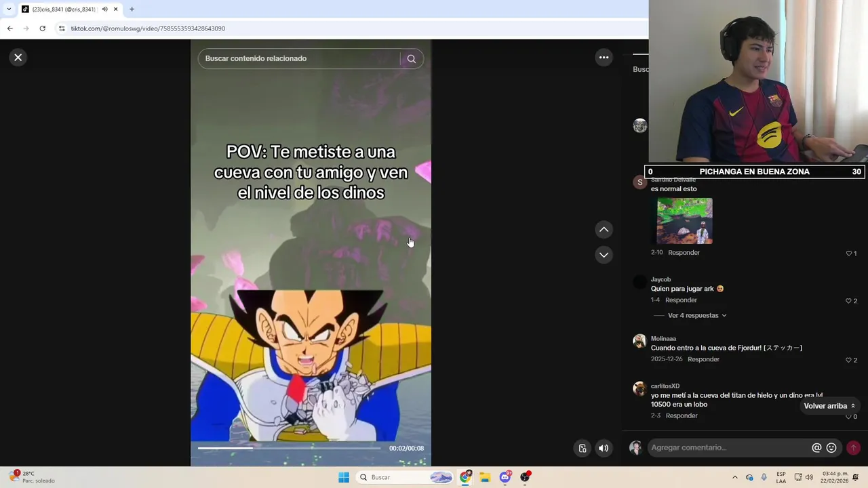Click Molinaaa username

[663, 338]
